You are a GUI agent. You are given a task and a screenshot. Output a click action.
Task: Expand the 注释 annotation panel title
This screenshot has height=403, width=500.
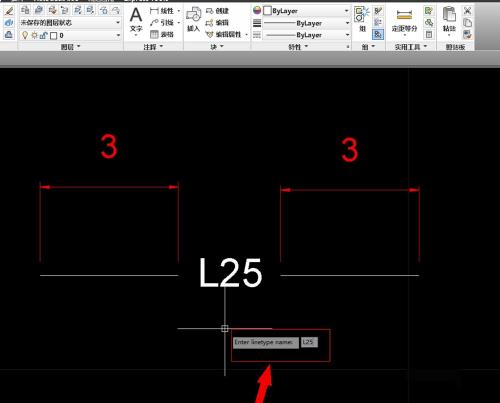click(153, 47)
